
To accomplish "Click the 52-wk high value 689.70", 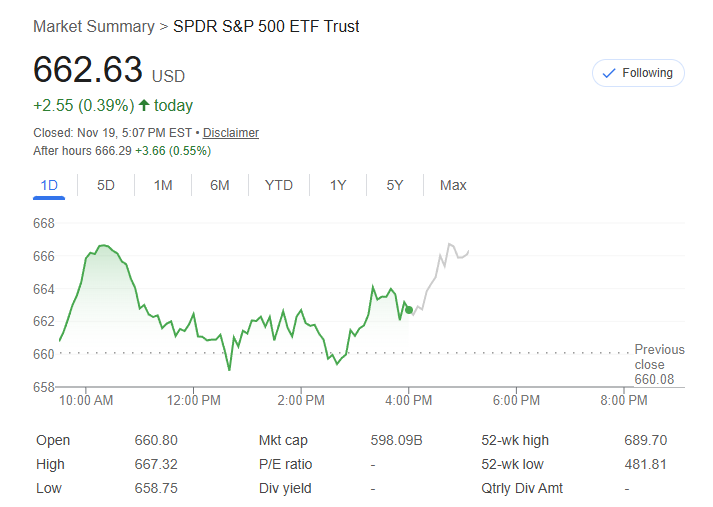I will 645,440.
